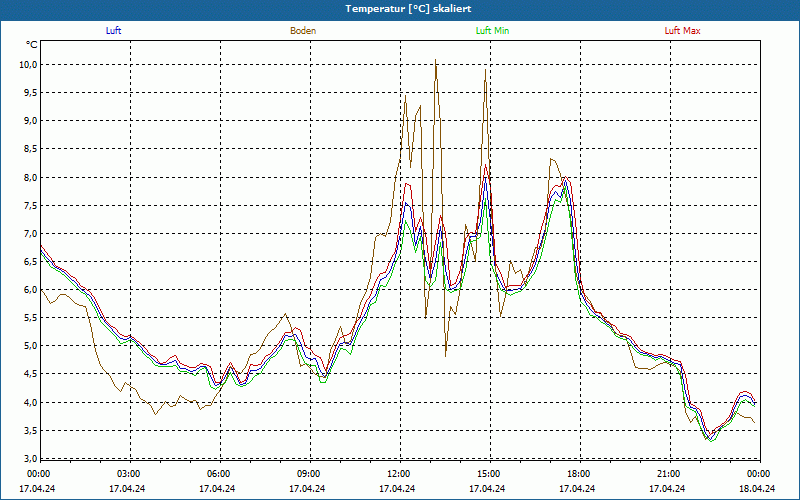
Task: Click the 3,5 y-axis value
Action: [30, 430]
